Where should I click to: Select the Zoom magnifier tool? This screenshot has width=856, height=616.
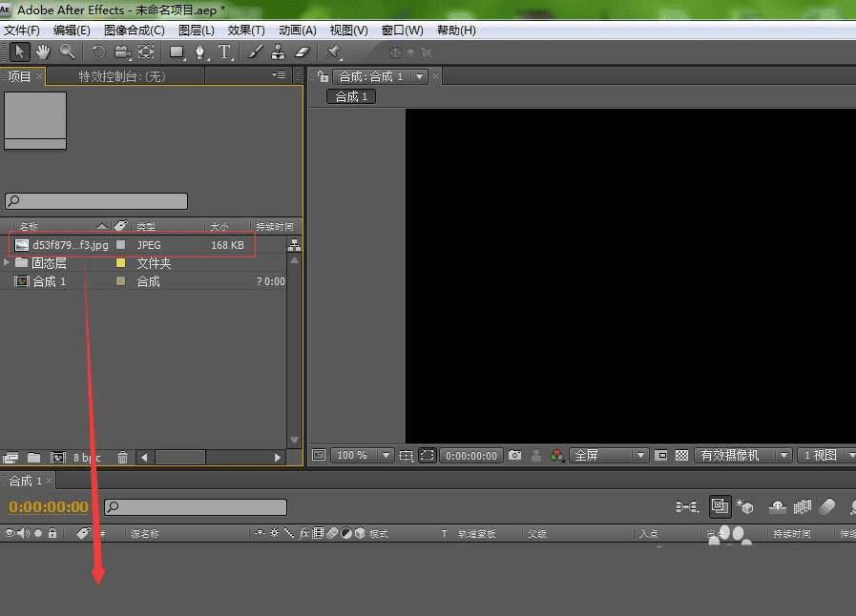coord(68,51)
